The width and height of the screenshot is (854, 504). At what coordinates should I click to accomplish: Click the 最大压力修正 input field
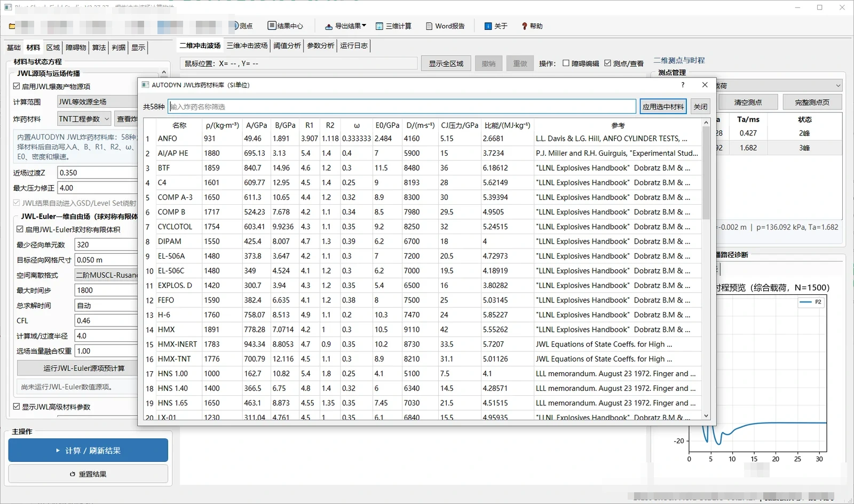tap(98, 188)
